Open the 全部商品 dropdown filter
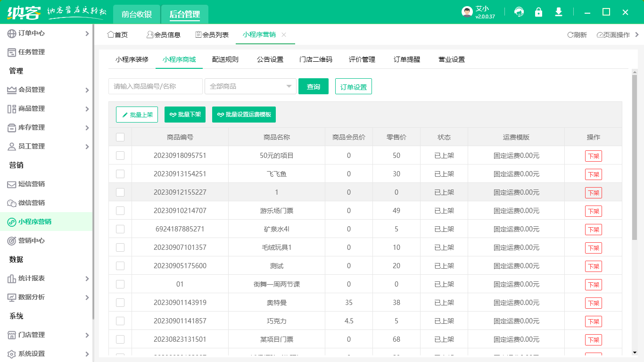This screenshot has width=644, height=362. [x=250, y=86]
